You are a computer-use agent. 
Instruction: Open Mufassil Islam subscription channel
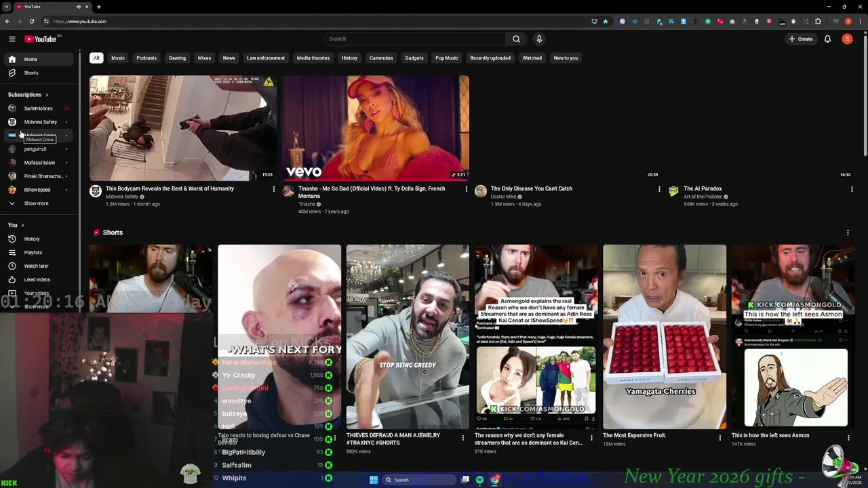39,163
